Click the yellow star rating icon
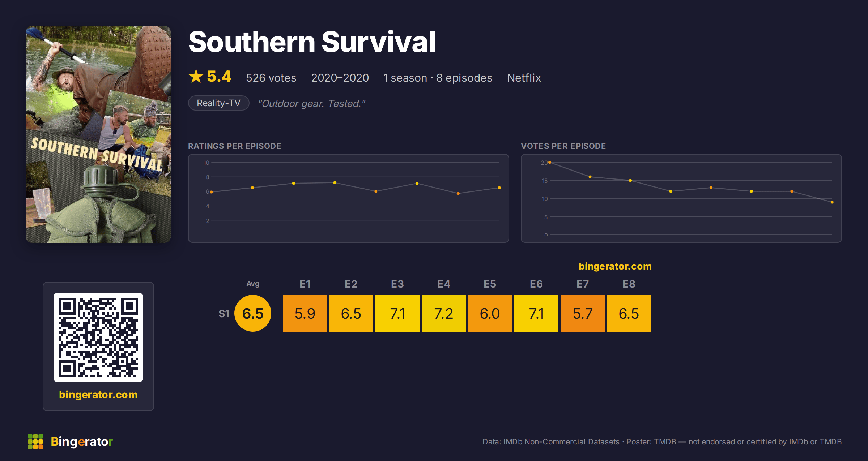This screenshot has height=461, width=868. 196,77
